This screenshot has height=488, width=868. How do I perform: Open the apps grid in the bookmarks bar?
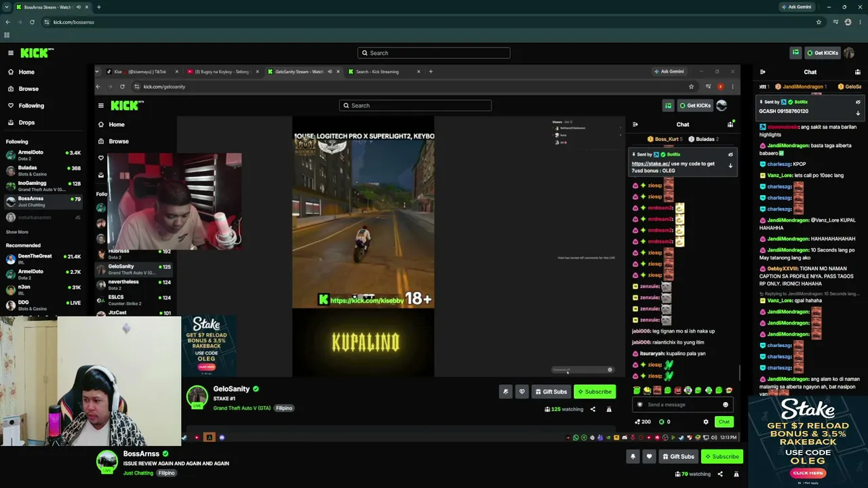click(7, 35)
